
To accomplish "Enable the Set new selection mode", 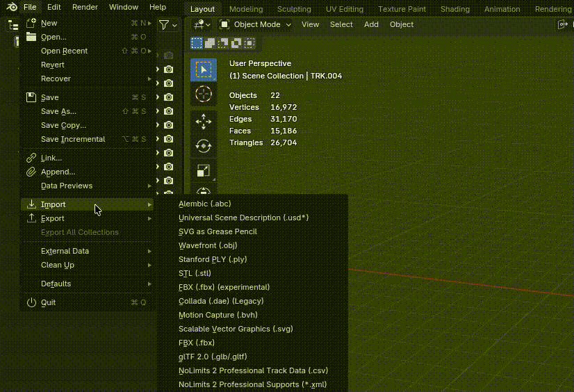I will [x=197, y=43].
